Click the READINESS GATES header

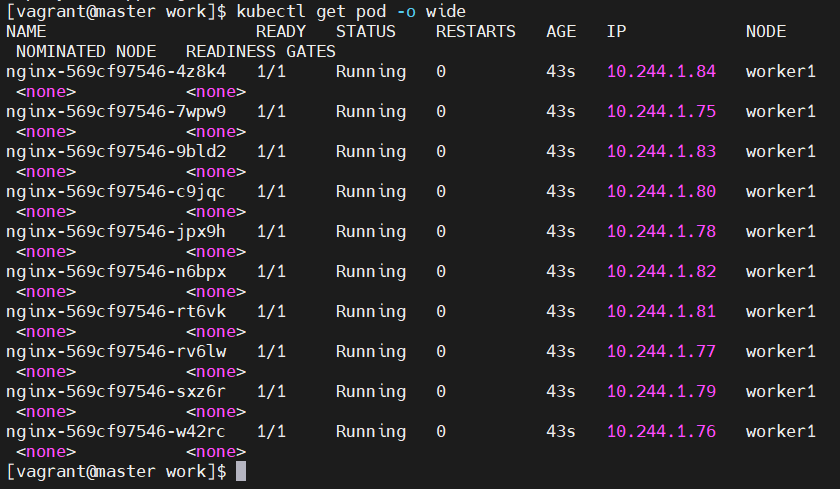(x=261, y=51)
